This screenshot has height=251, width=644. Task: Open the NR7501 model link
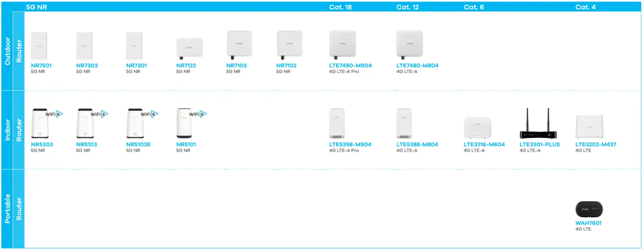point(41,65)
